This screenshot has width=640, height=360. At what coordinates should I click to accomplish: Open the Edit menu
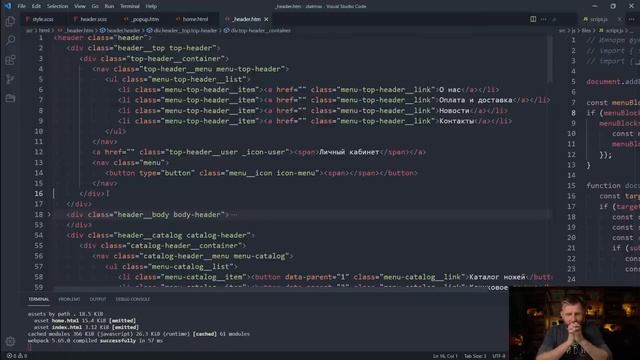(x=36, y=6)
